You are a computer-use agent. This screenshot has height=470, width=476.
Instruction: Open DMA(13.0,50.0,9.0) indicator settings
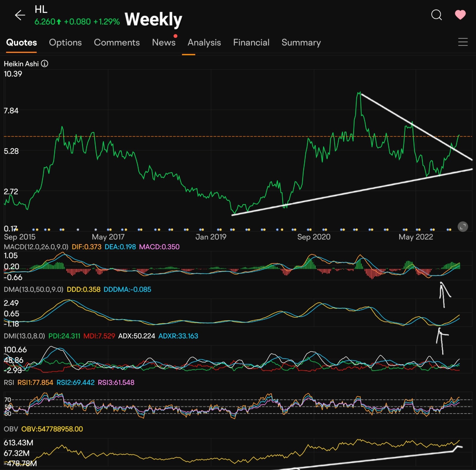(x=33, y=289)
